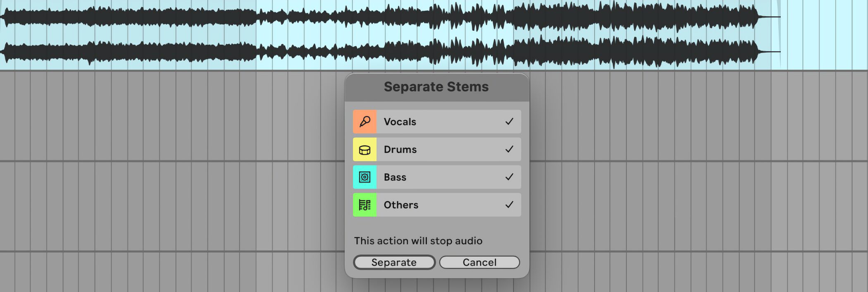The width and height of the screenshot is (868, 292).
Task: Click the lower channel audio waveform
Action: coord(380,52)
